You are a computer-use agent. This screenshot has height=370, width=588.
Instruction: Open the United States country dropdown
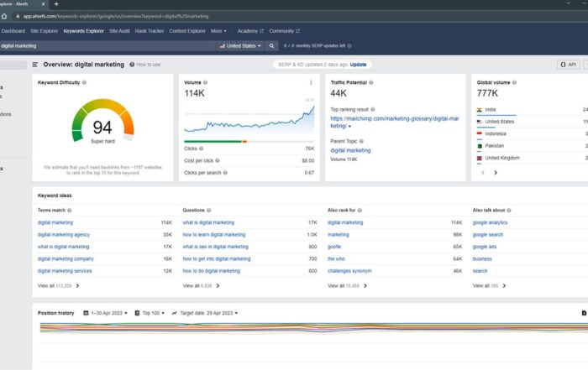click(x=240, y=45)
